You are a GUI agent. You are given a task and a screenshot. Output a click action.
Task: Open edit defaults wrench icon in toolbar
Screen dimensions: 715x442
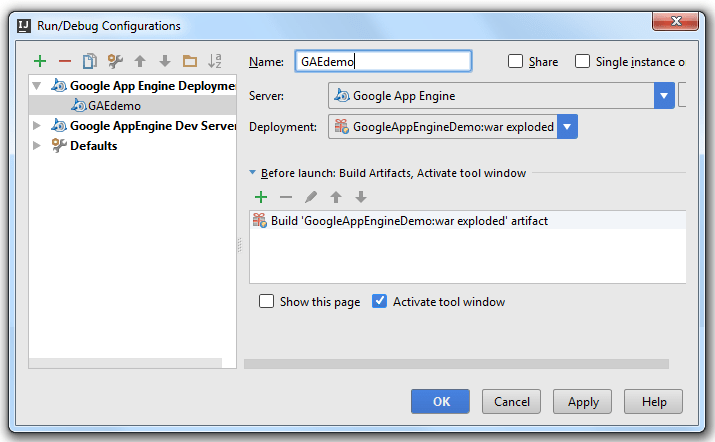tap(115, 61)
